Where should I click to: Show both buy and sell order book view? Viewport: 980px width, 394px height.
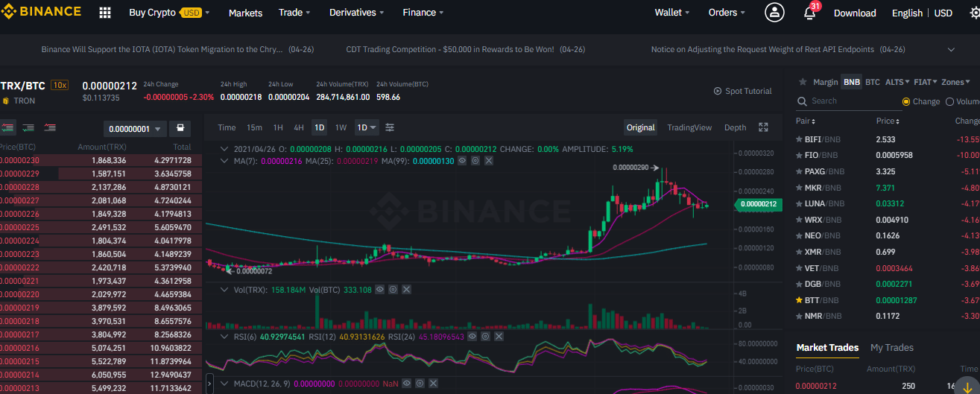8,127
